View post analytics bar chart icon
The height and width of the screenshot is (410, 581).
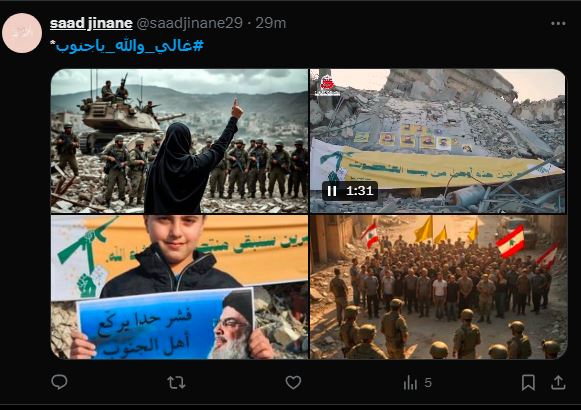[410, 383]
